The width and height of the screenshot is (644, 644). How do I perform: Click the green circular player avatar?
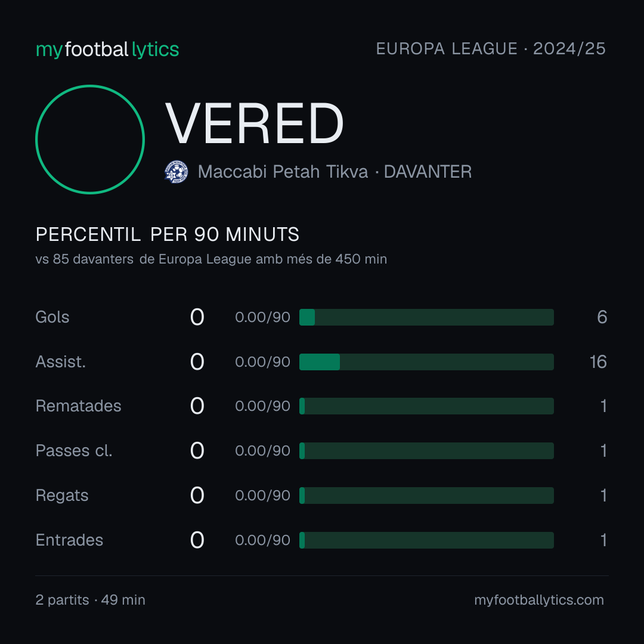tap(90, 139)
